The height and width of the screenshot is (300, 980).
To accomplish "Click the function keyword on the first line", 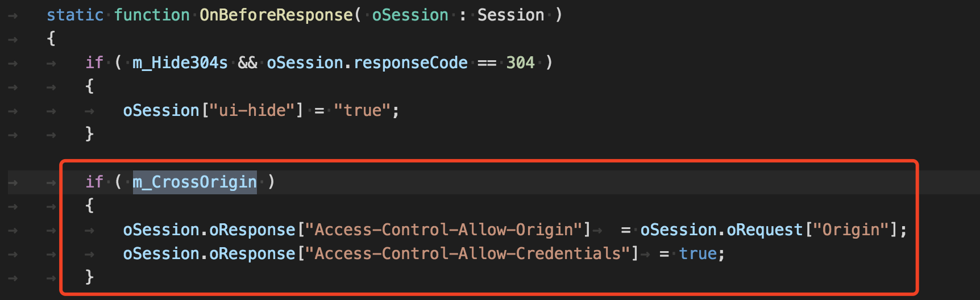I will 152,15.
